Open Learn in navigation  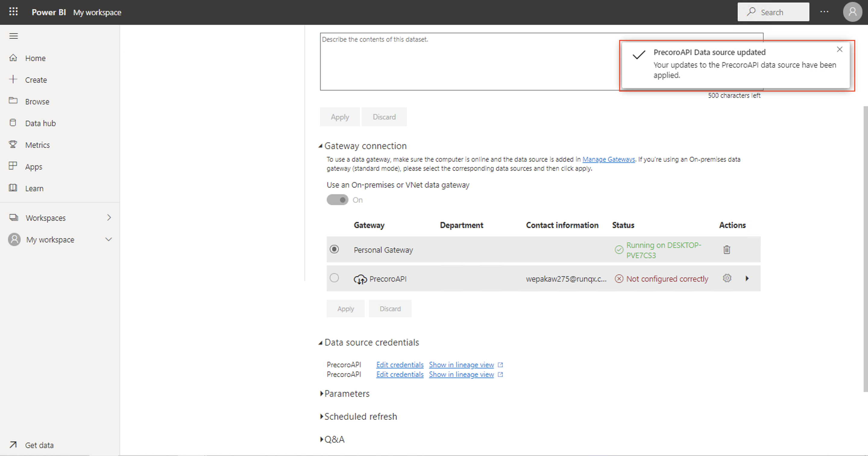tap(34, 188)
